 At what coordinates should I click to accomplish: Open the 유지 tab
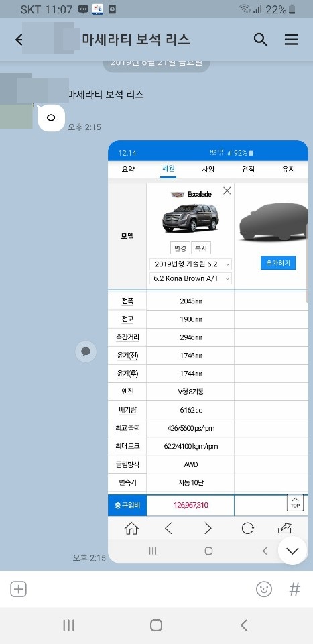(x=288, y=169)
